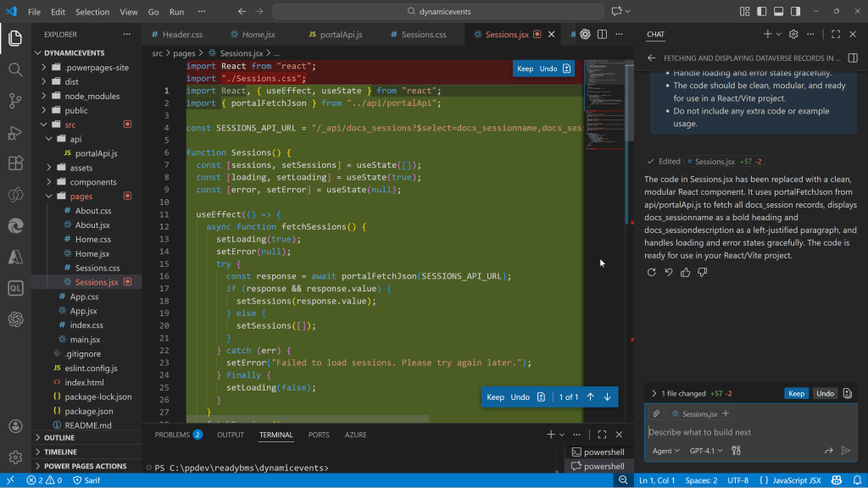The height and width of the screenshot is (488, 868).
Task: Open the Source Control view
Action: [x=15, y=101]
